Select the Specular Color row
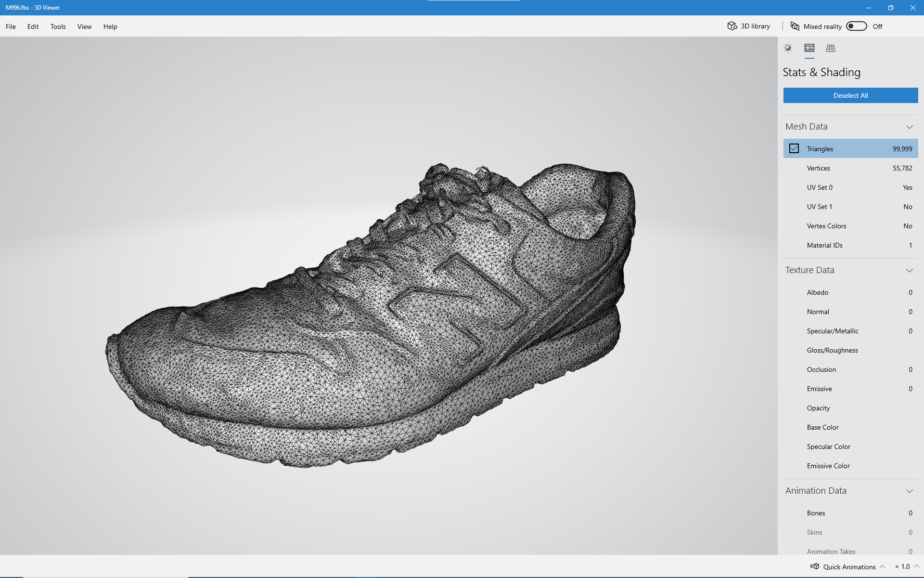The width and height of the screenshot is (924, 578). click(850, 447)
